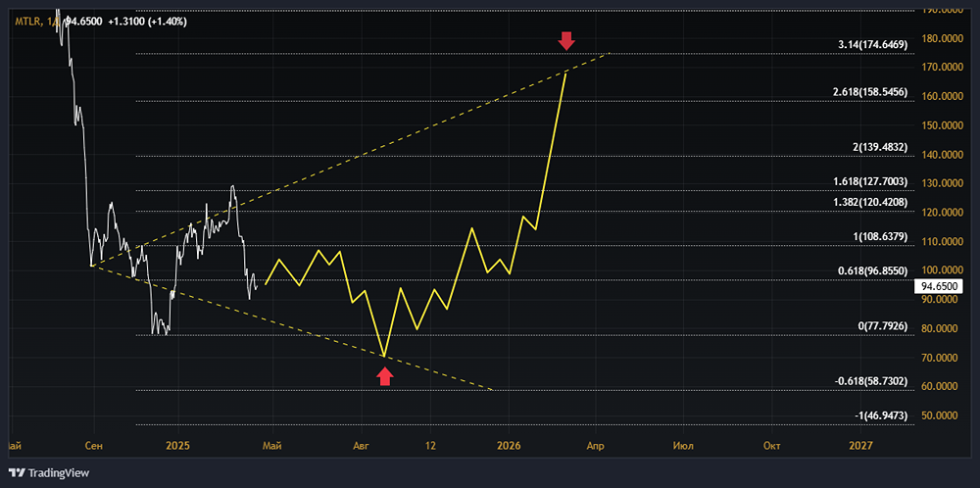The image size is (980, 488).
Task: Click the Сен time axis label
Action: (93, 446)
